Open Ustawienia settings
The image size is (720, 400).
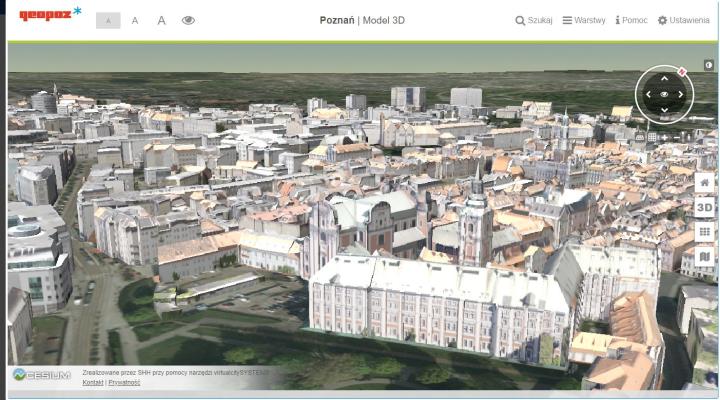(x=683, y=20)
